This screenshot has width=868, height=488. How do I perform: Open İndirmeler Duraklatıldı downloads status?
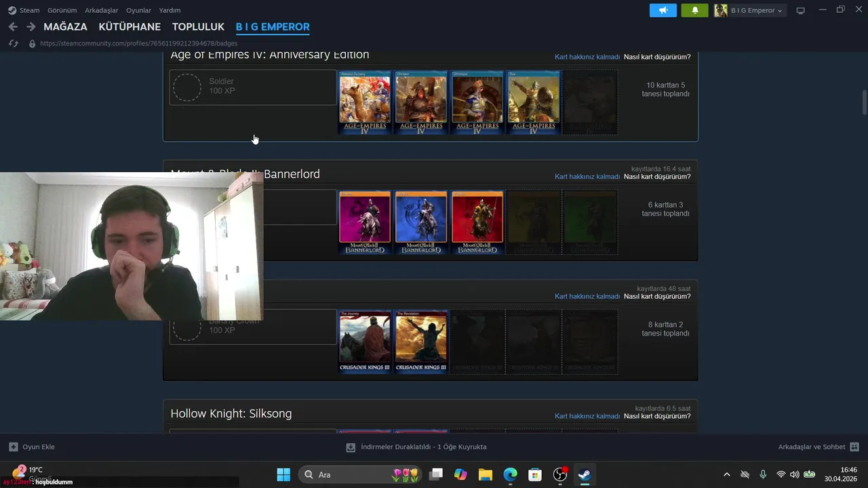(416, 447)
